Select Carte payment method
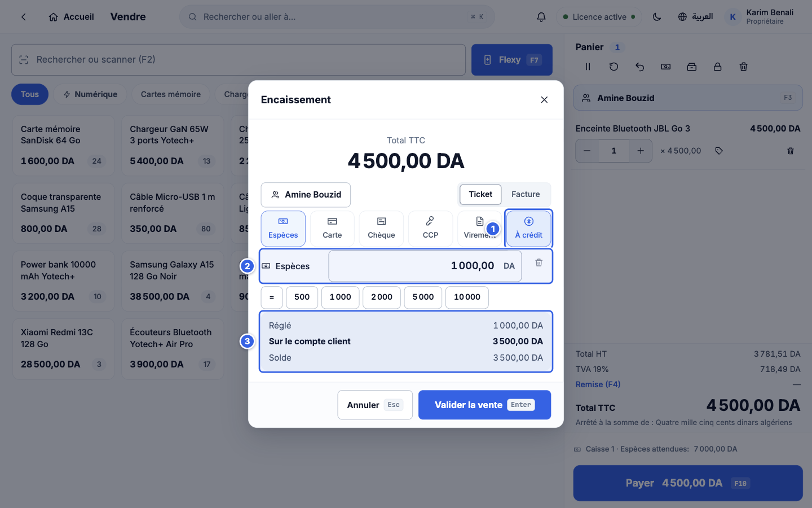The height and width of the screenshot is (508, 812). (332, 229)
